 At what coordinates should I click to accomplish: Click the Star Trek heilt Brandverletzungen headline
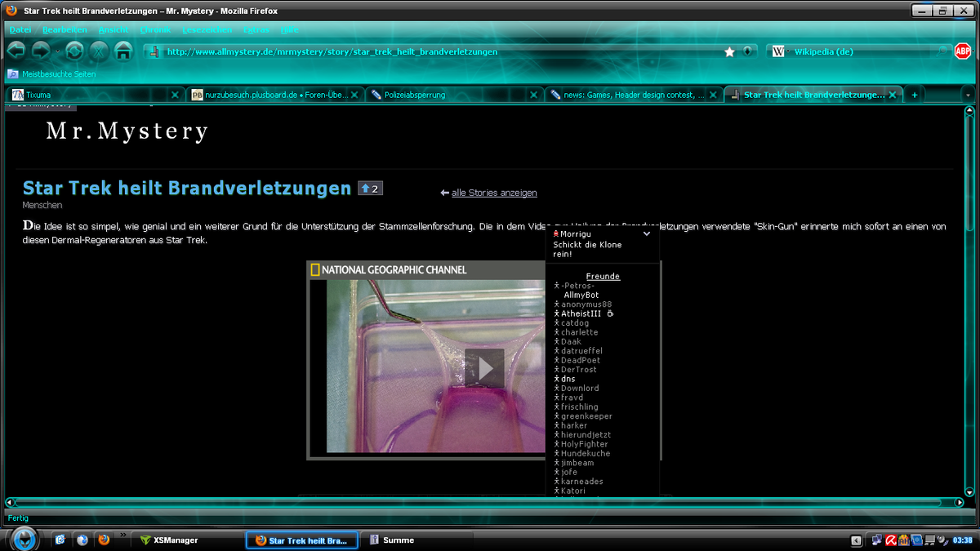coord(187,189)
